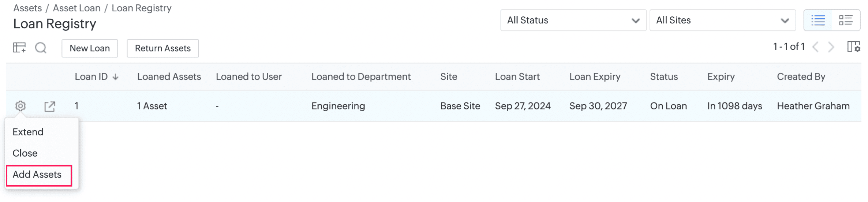Open the column chooser settings icon
The width and height of the screenshot is (868, 202).
853,47
